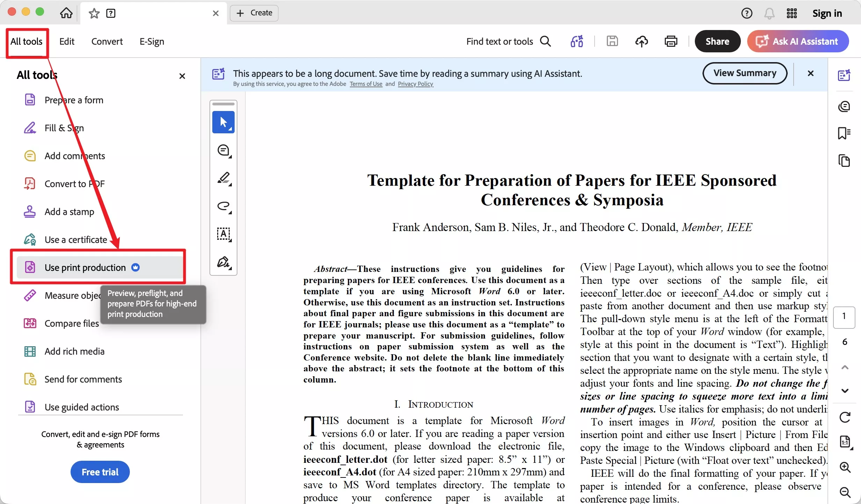Select Use print production tool
This screenshot has height=504, width=861.
[100, 267]
